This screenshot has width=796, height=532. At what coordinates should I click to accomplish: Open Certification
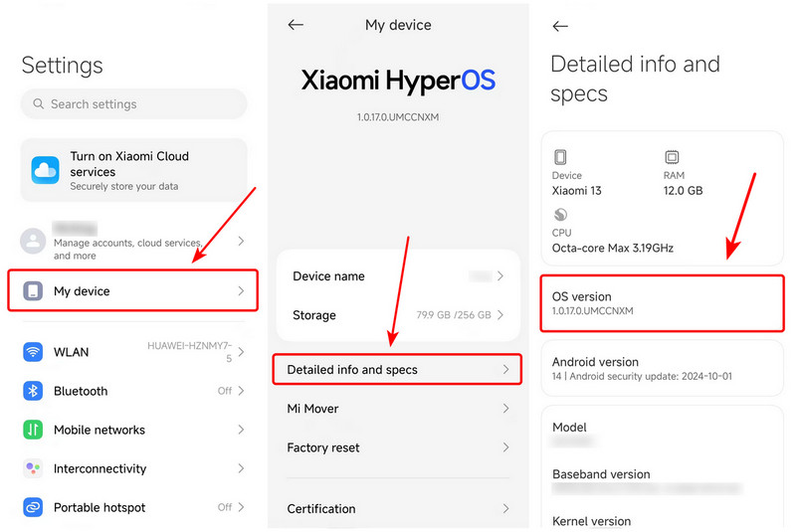point(399,508)
